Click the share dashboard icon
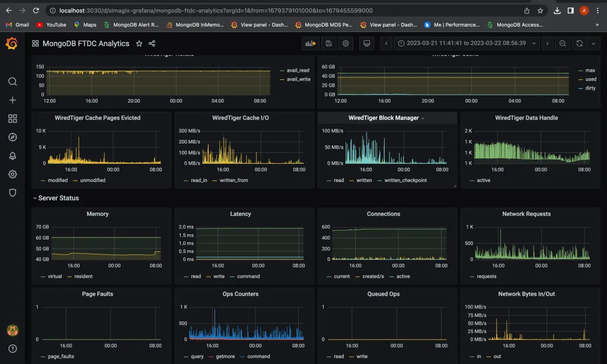607x364 pixels. tap(152, 43)
